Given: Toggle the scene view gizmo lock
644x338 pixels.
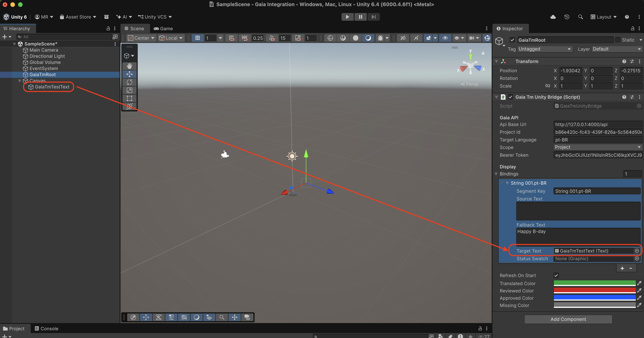Looking at the screenshot, I should coord(483,53).
